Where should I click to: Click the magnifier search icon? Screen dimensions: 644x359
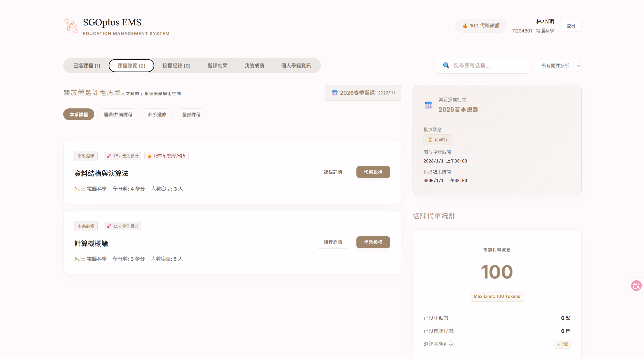click(446, 66)
